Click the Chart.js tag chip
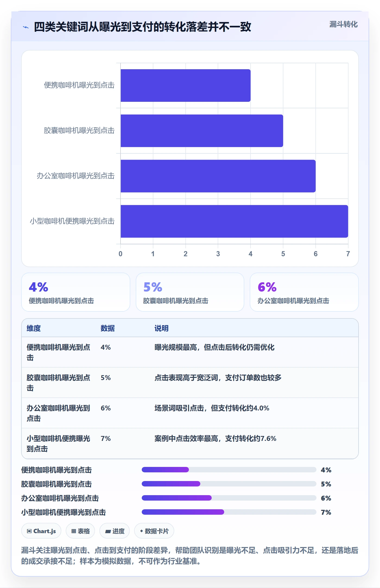Image resolution: width=380 pixels, height=588 pixels. click(41, 531)
